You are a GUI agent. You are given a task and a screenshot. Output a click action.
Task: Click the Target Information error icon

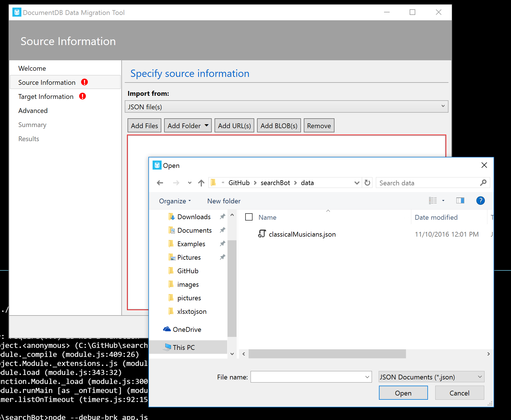tap(82, 96)
